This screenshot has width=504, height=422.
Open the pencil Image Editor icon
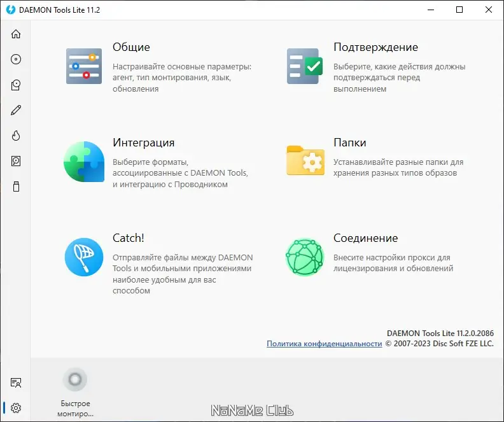tap(16, 110)
